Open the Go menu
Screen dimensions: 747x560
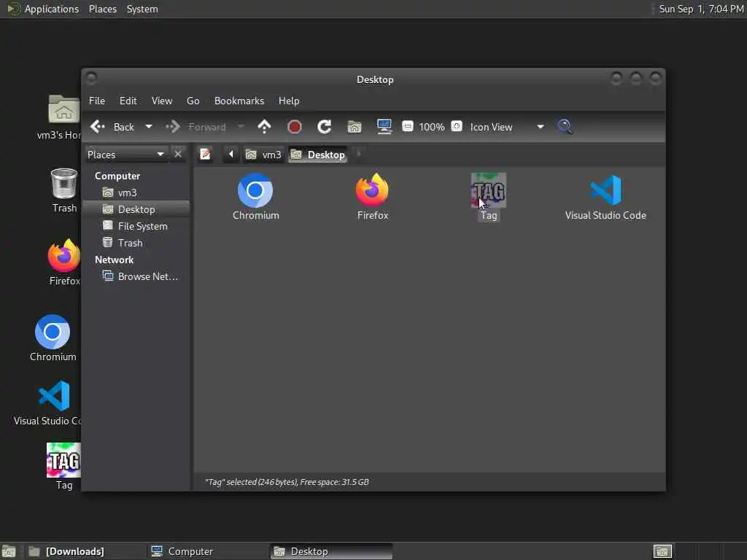pos(193,101)
